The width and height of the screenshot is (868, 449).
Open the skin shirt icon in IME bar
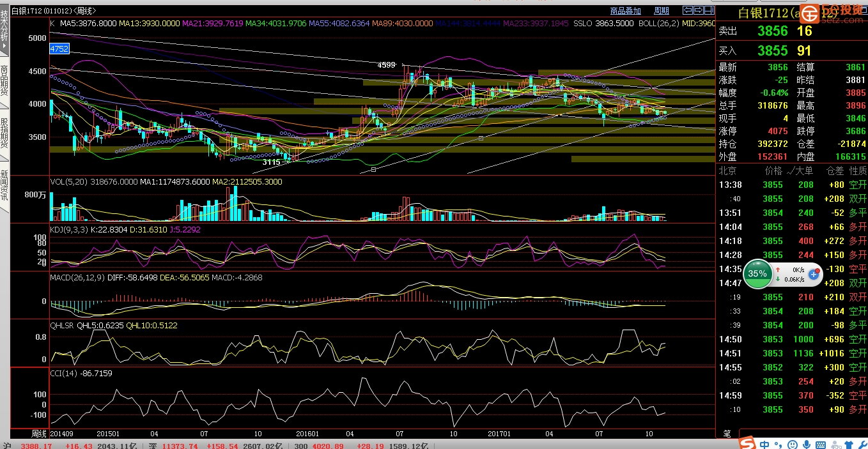pos(849,444)
